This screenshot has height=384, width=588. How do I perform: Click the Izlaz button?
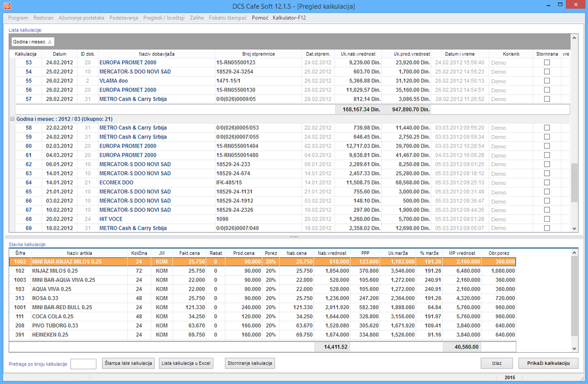pyautogui.click(x=497, y=363)
